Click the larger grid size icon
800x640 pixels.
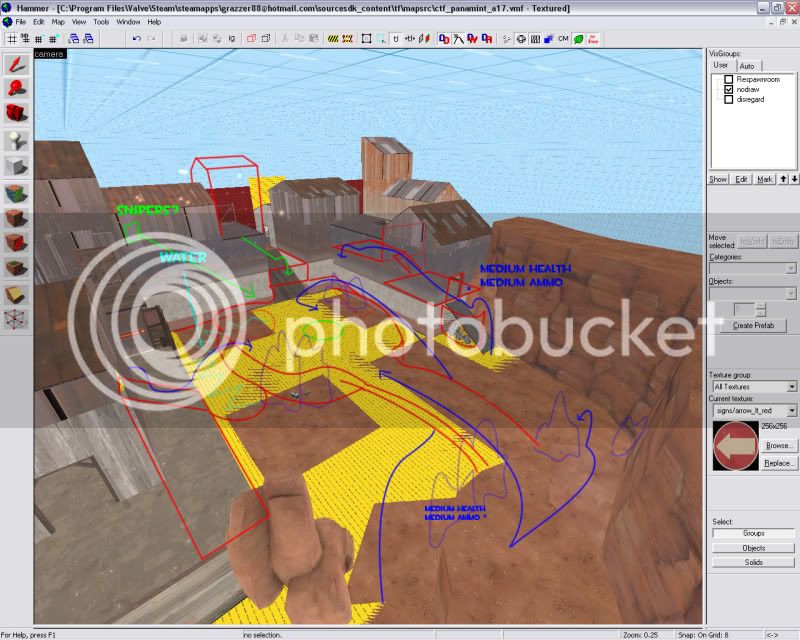tap(53, 39)
